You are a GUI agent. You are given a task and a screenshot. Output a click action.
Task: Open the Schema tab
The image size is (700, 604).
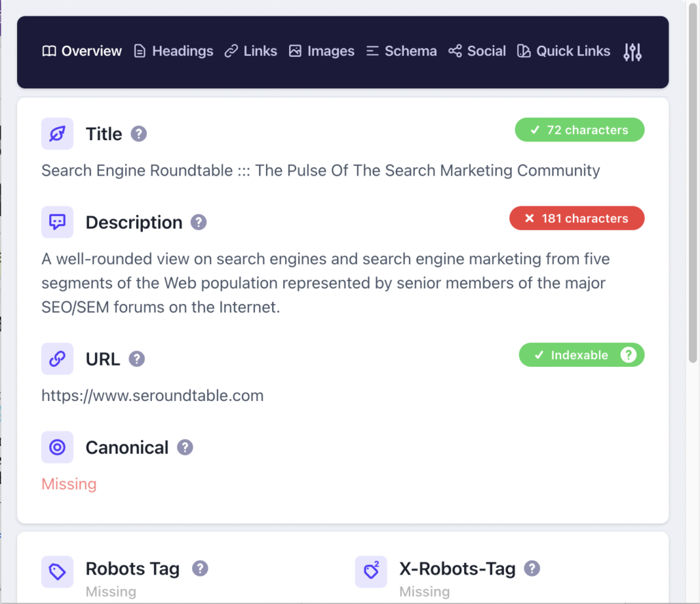click(x=401, y=51)
